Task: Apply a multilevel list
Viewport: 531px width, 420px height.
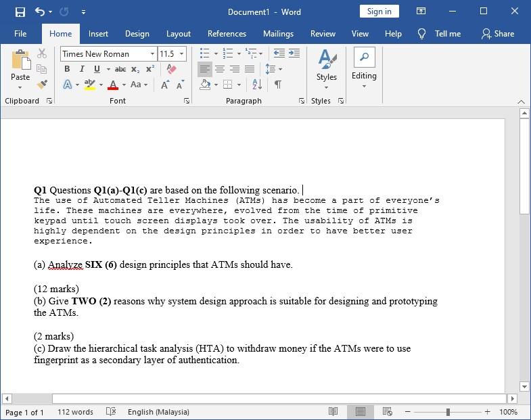Action: click(251, 53)
